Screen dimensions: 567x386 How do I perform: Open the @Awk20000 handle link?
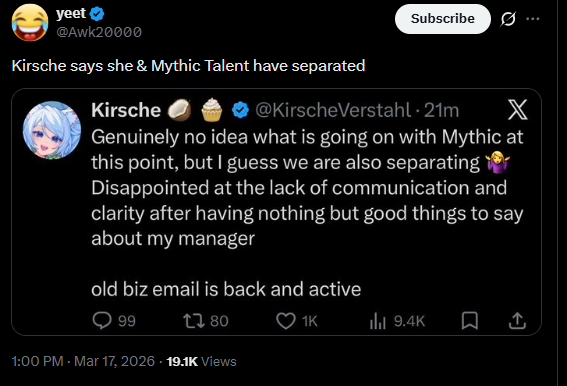(99, 32)
